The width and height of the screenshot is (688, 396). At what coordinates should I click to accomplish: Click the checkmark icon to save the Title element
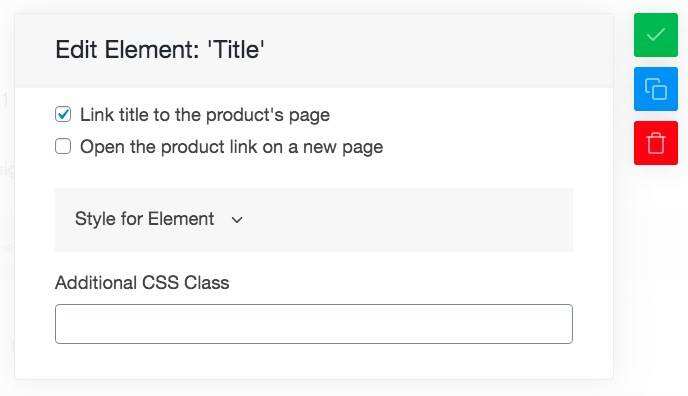coord(656,35)
